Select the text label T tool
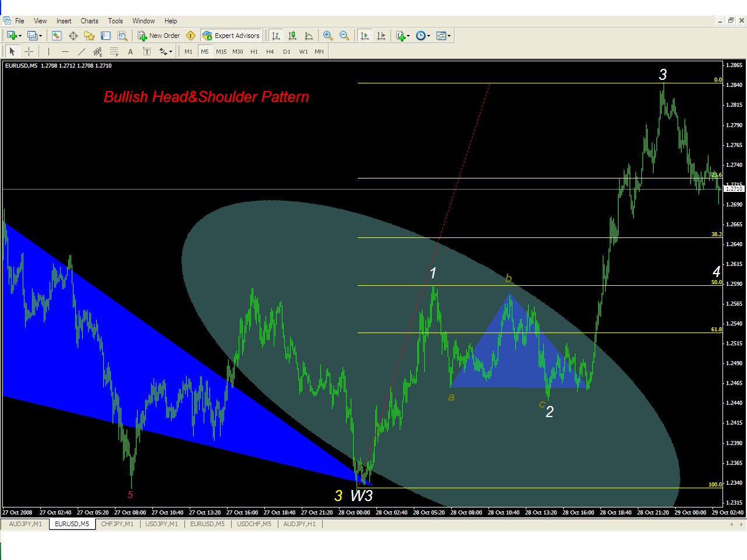Image resolution: width=747 pixels, height=560 pixels. pos(147,51)
